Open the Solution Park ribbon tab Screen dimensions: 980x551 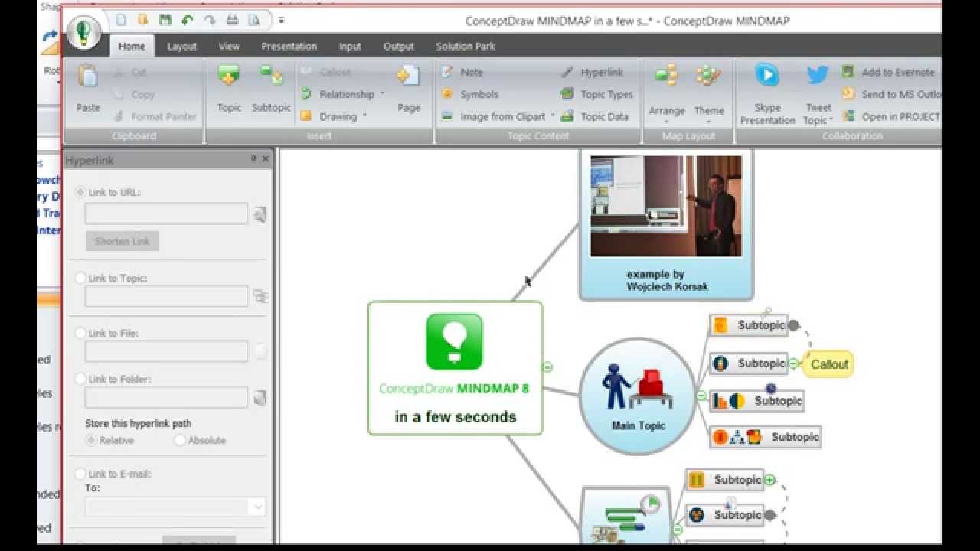465,46
